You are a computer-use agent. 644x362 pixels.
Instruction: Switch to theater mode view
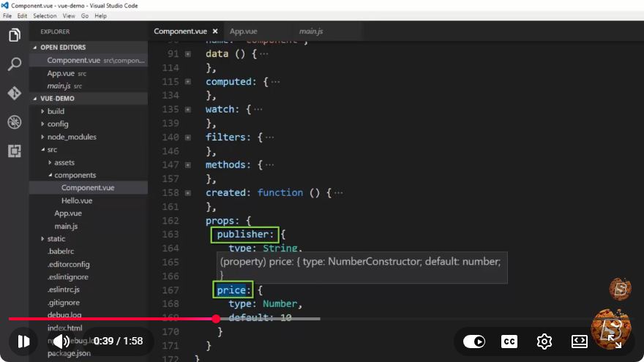[579, 342]
